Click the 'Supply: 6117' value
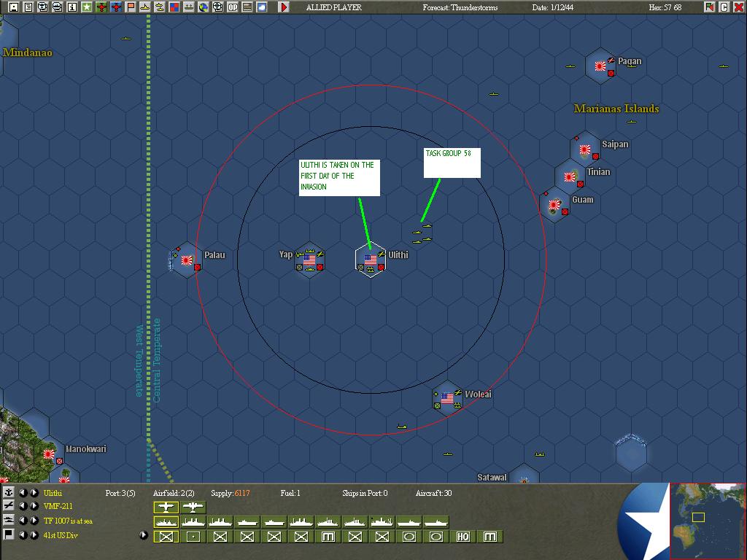Viewport: 747px width, 560px height. 231,493
